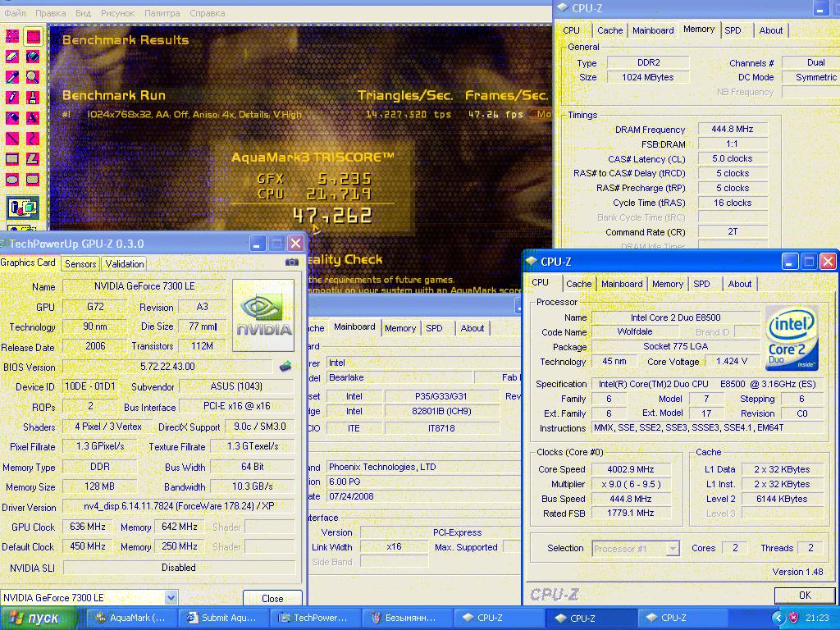
Task: Open About tab in middle Mainboard CPU-Z window
Action: [472, 328]
